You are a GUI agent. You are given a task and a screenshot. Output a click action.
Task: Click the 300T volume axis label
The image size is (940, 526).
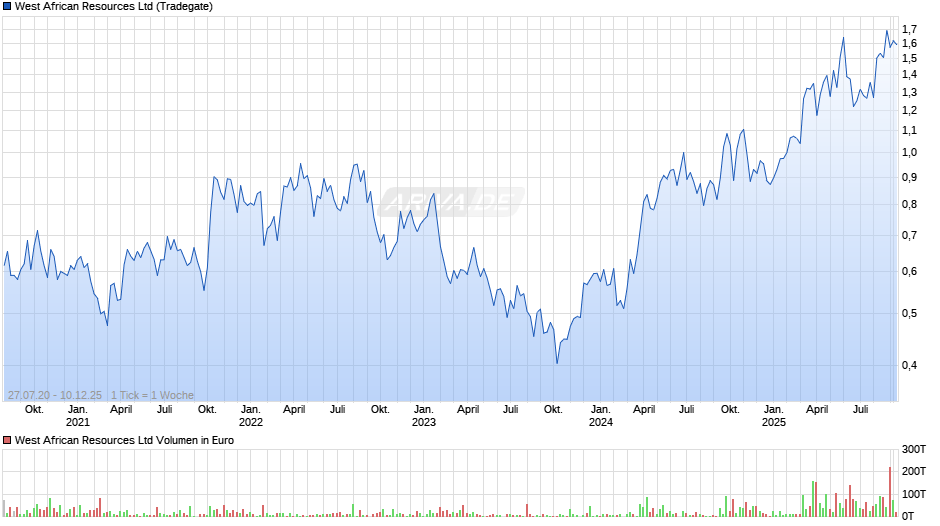coord(914,449)
